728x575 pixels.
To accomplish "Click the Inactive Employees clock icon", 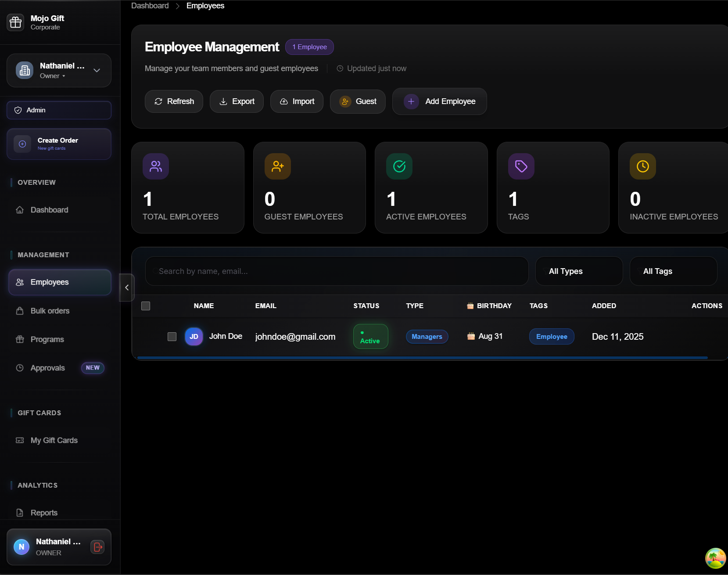I will tap(643, 166).
